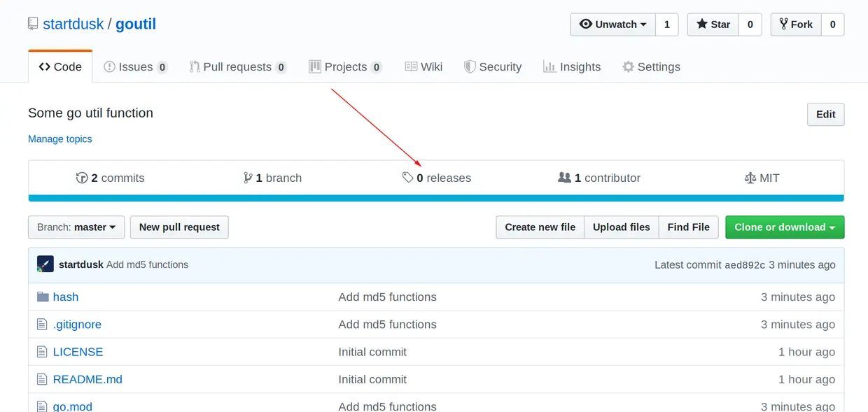View the 1 contributor link
868x412 pixels.
(x=599, y=178)
